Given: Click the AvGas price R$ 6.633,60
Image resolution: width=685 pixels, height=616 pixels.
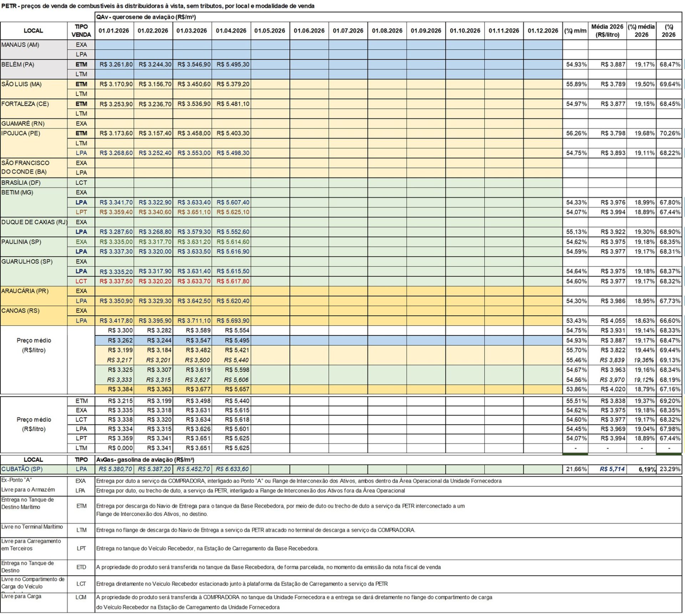Looking at the screenshot, I should [232, 469].
